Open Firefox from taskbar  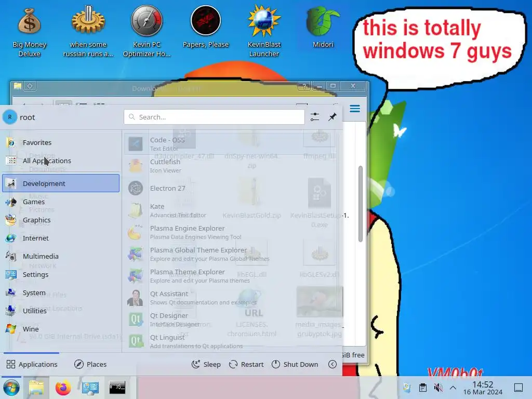(x=63, y=388)
